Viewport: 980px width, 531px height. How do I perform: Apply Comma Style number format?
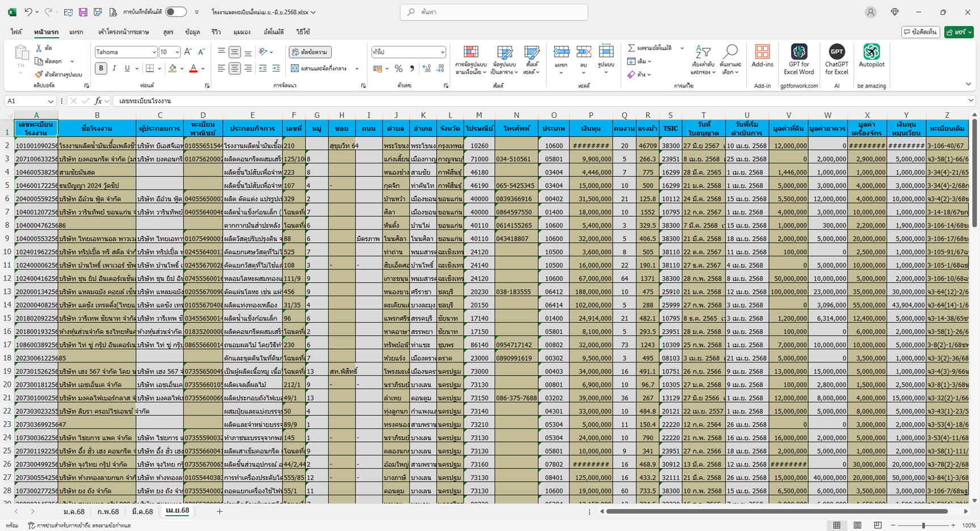412,69
